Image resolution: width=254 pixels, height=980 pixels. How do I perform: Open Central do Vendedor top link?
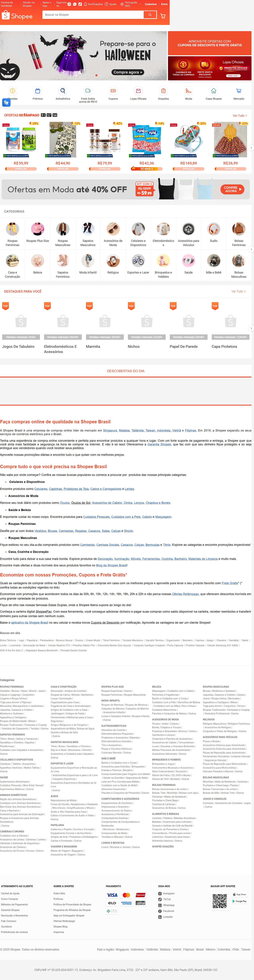pyautogui.click(x=7, y=4)
